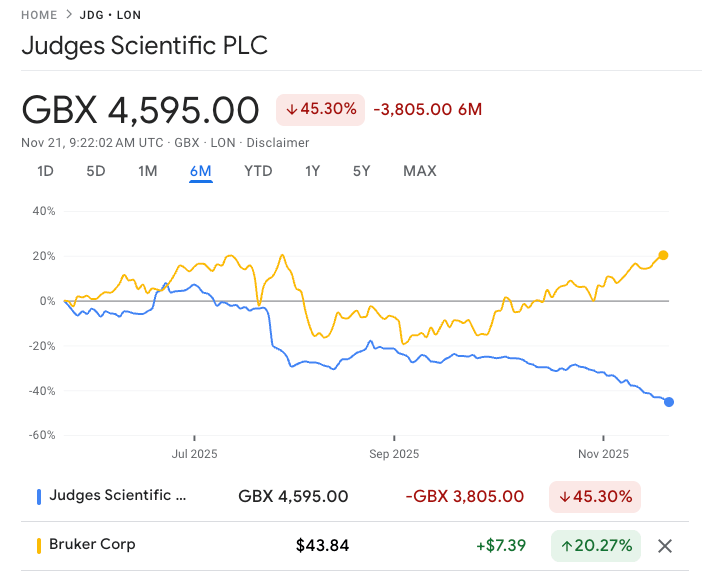This screenshot has height=574, width=702.
Task: Go to HOME breadcrumb link
Action: click(39, 15)
